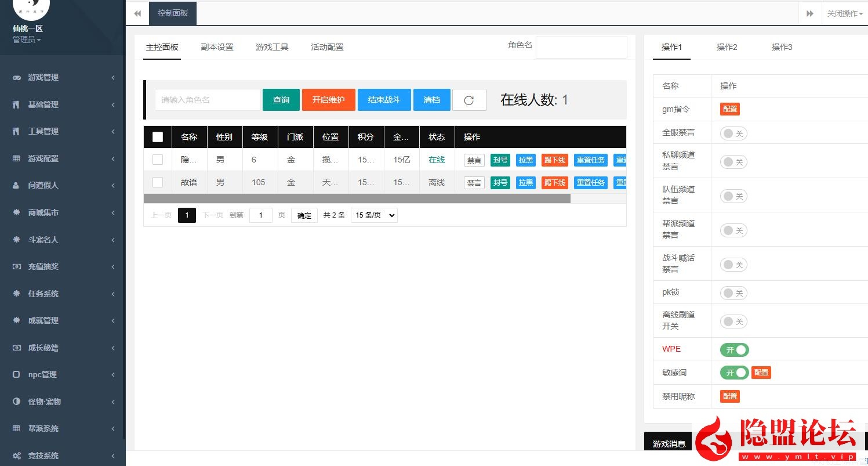Click the 配置 button for gm指令
The width and height of the screenshot is (868, 466).
(730, 109)
